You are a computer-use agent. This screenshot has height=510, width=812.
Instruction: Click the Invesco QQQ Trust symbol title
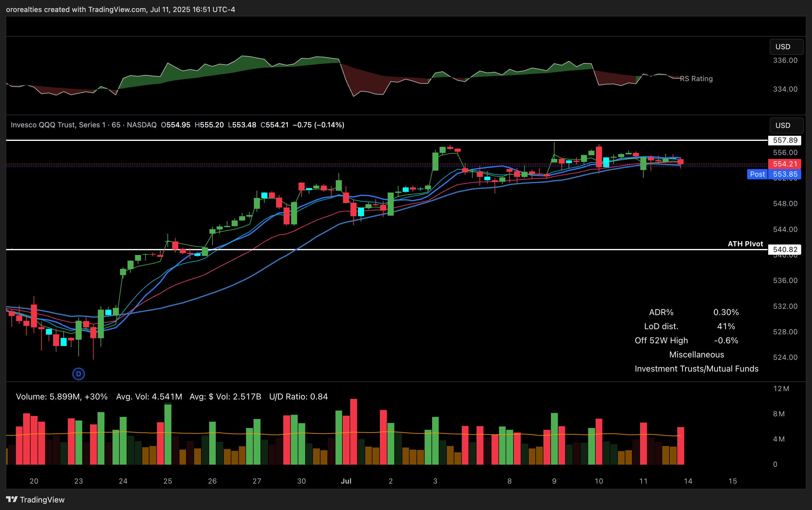click(x=83, y=125)
